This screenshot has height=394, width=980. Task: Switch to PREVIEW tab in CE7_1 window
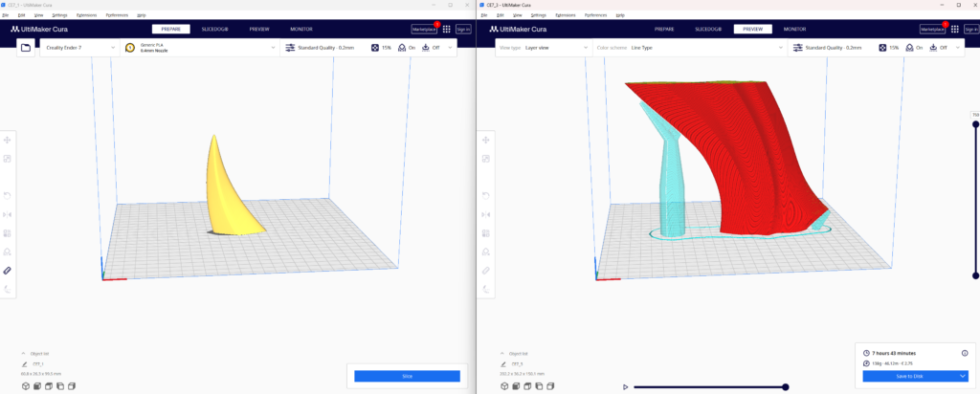click(x=258, y=30)
